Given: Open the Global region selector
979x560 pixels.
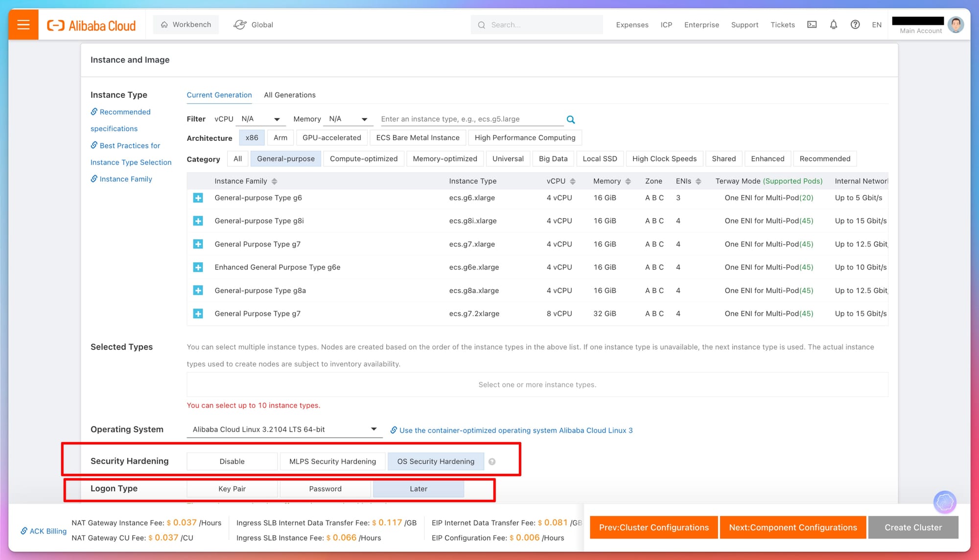Looking at the screenshot, I should 253,24.
